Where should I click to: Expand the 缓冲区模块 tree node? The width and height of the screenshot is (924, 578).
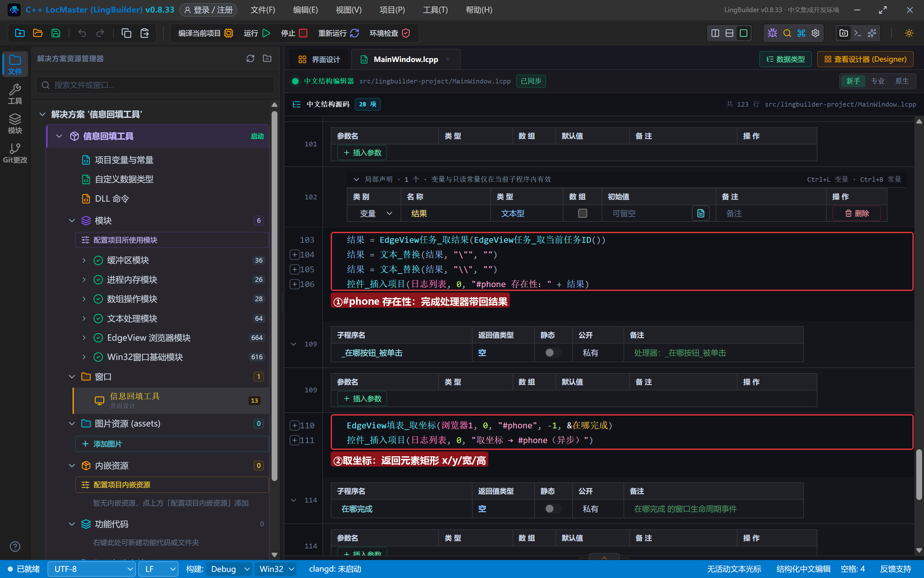(x=84, y=260)
